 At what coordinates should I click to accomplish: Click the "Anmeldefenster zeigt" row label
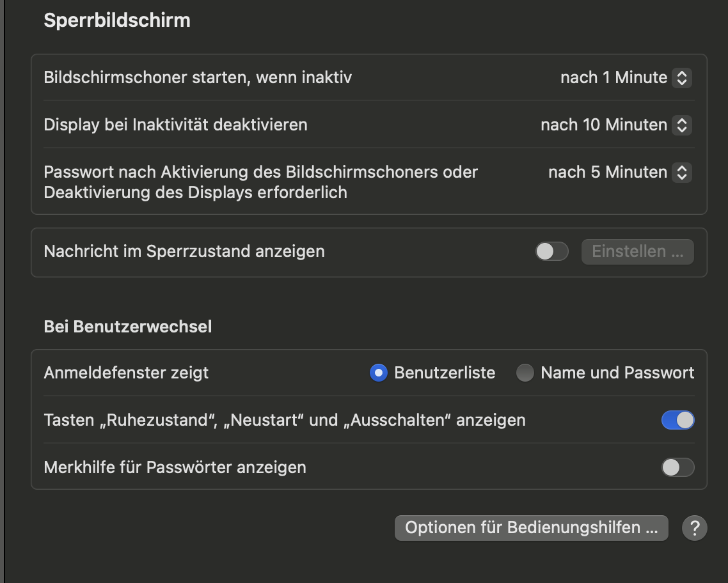click(x=126, y=373)
